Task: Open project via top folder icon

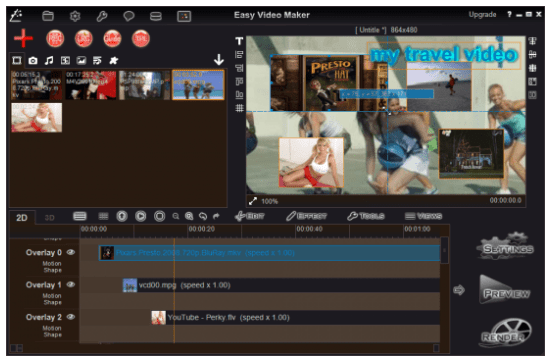Action: [48, 16]
